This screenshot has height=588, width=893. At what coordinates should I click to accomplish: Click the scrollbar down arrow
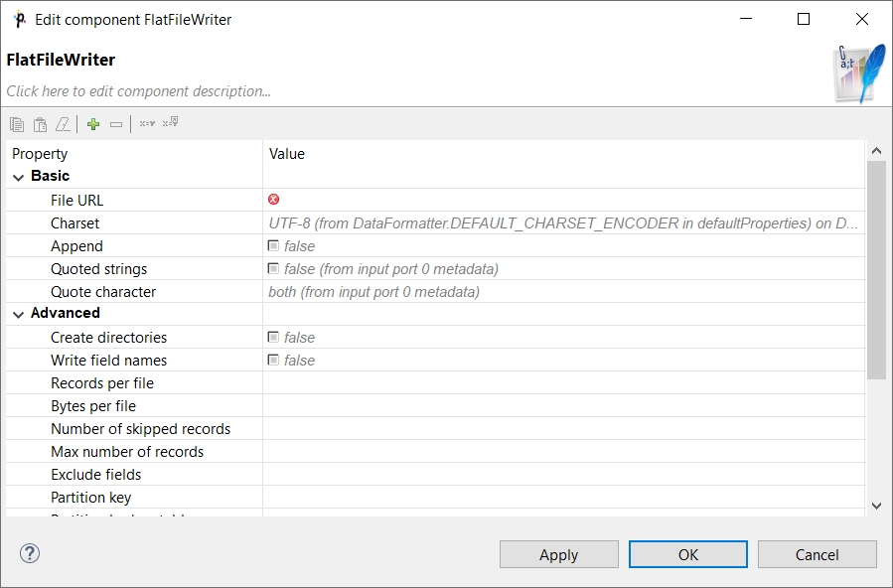tap(876, 506)
